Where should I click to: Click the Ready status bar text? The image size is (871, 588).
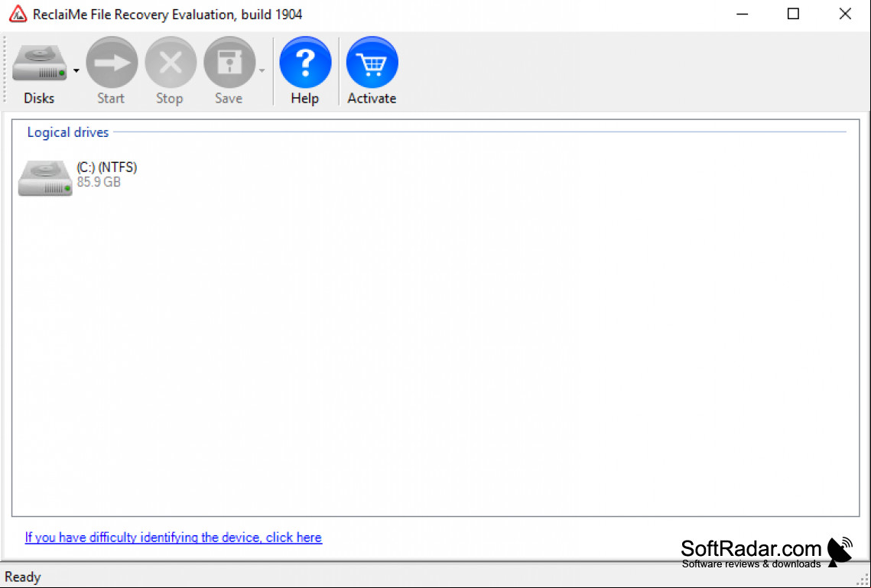pyautogui.click(x=23, y=577)
